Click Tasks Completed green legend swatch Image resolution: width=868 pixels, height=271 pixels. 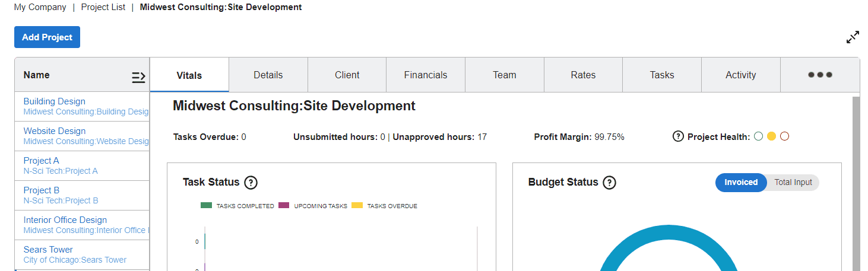click(206, 206)
